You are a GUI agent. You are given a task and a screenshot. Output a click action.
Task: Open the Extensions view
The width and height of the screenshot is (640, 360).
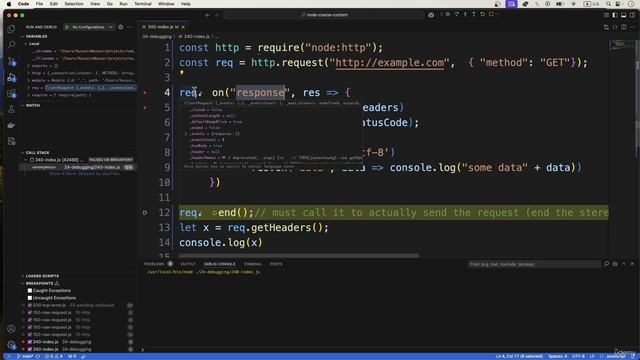coord(11,93)
